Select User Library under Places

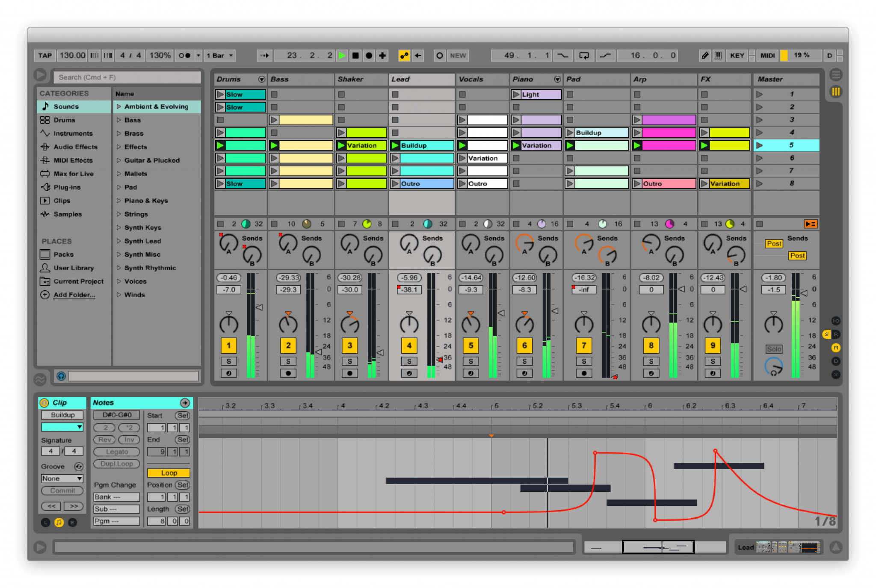coord(74,268)
